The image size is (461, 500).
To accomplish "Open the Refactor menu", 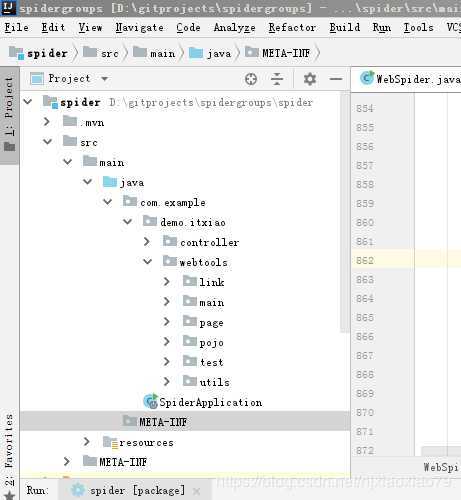I will [292, 27].
